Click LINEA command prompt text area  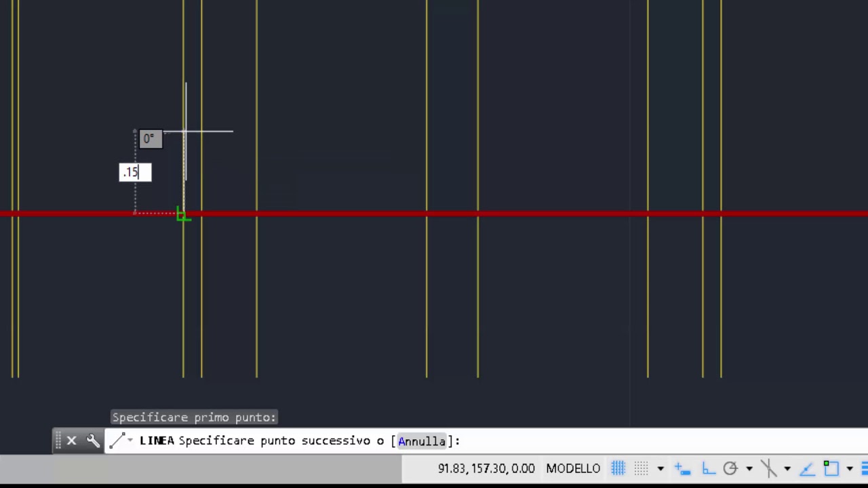click(x=486, y=441)
